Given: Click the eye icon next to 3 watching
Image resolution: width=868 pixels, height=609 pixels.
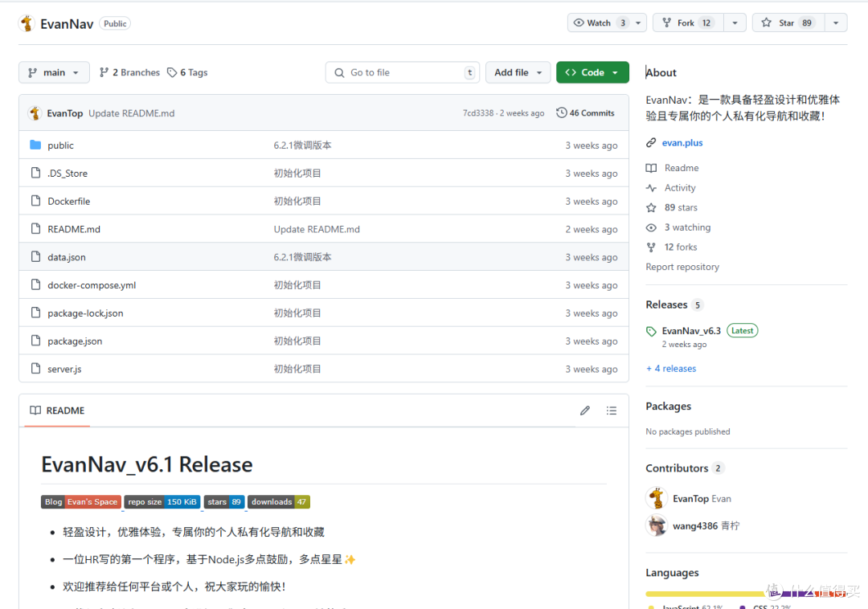Looking at the screenshot, I should point(651,227).
